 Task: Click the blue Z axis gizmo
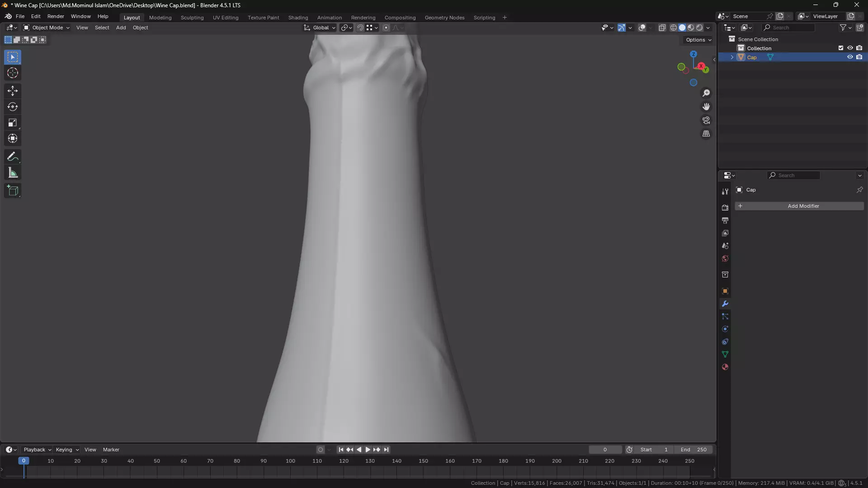[x=693, y=54]
